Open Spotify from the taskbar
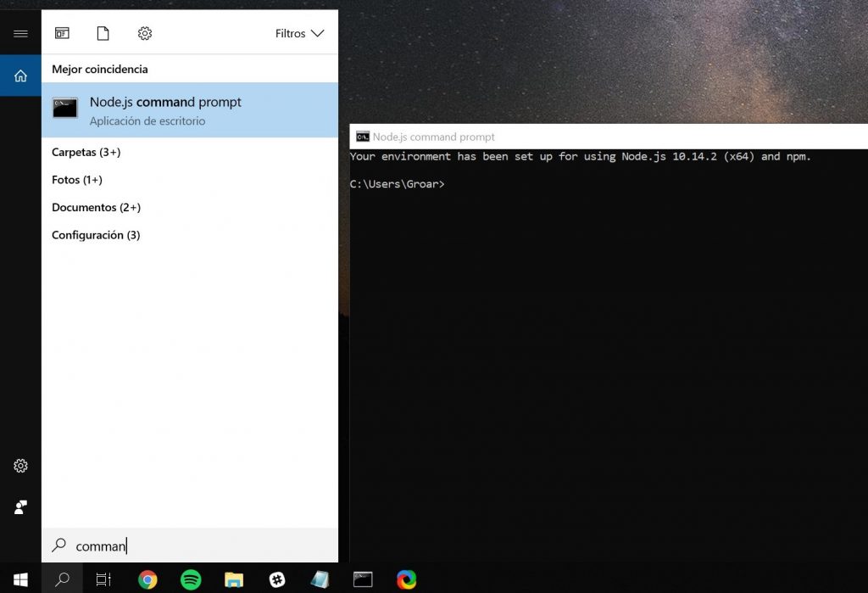The image size is (868, 593). (x=191, y=579)
